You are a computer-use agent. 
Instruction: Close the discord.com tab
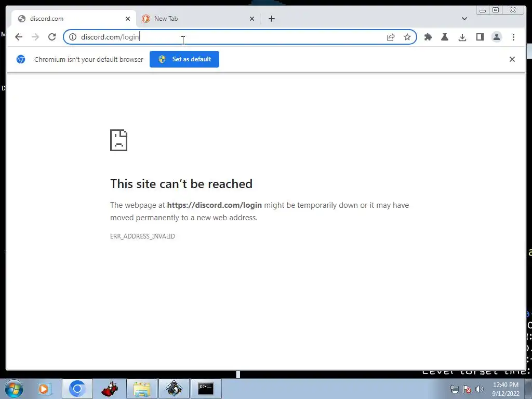128,19
